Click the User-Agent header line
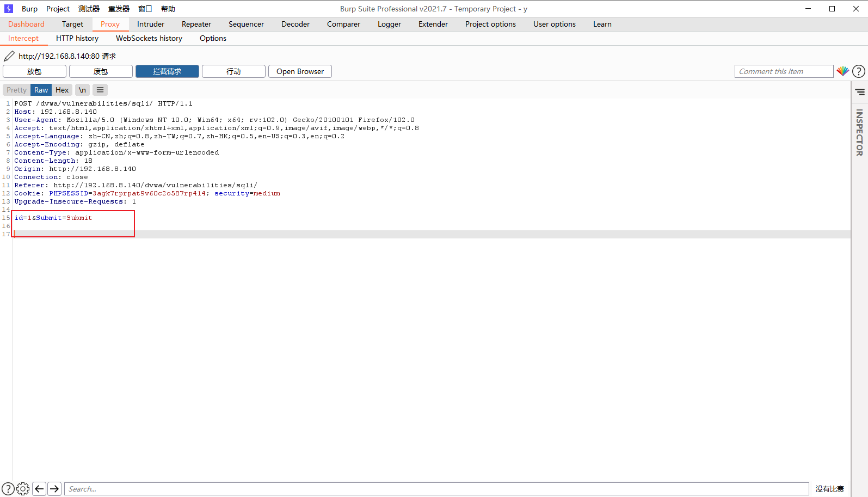Image resolution: width=868 pixels, height=497 pixels. (214, 120)
